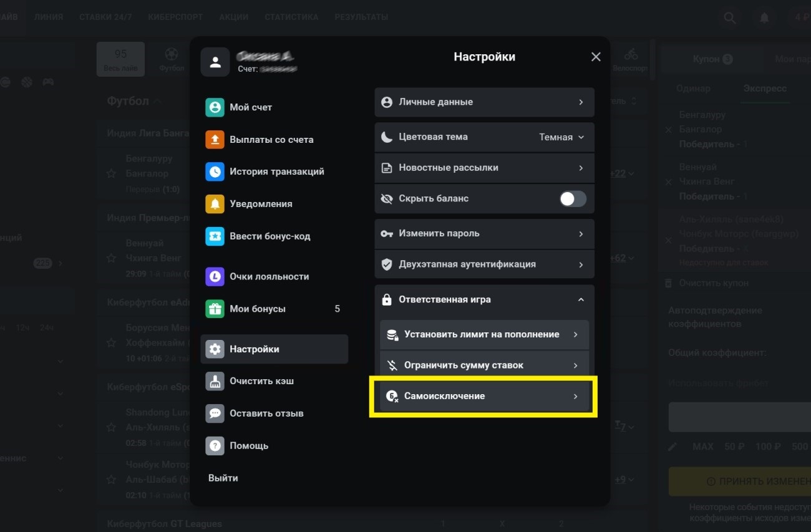
Task: Click the shield icon of two-step authentication
Action: (387, 264)
